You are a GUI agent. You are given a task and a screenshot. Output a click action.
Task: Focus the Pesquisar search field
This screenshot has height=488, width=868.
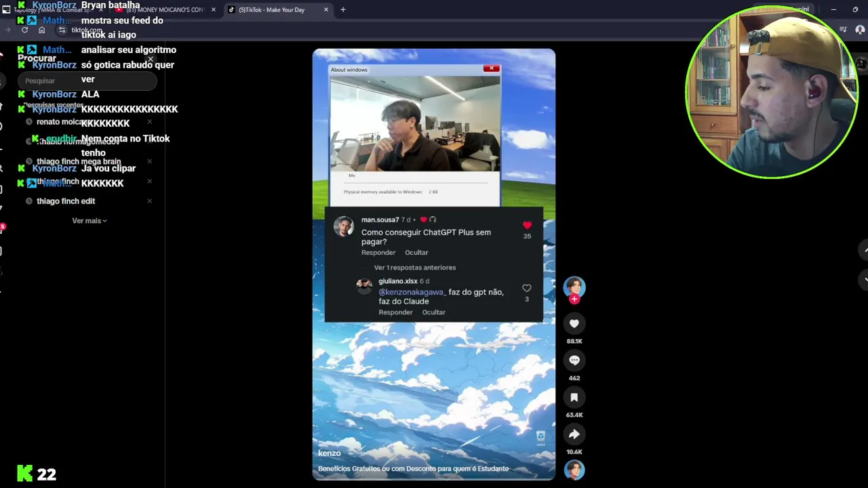point(87,81)
